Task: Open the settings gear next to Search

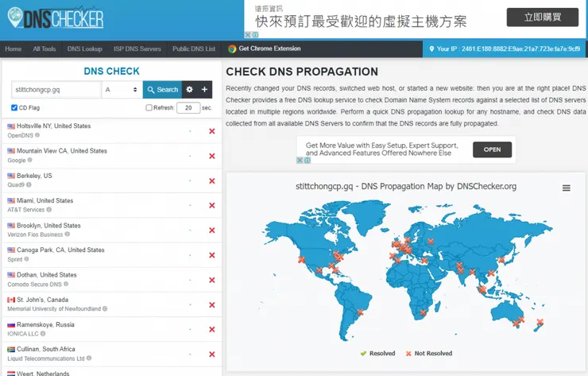Action: (x=189, y=89)
